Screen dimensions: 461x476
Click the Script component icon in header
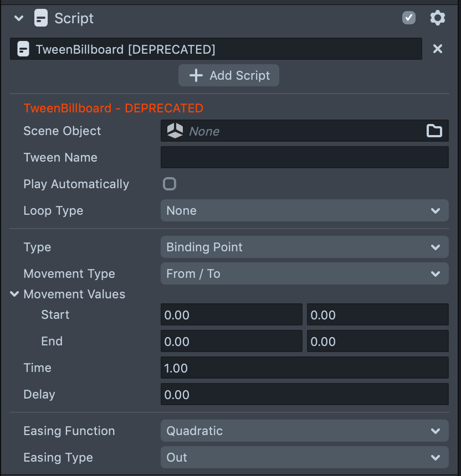pos(40,18)
